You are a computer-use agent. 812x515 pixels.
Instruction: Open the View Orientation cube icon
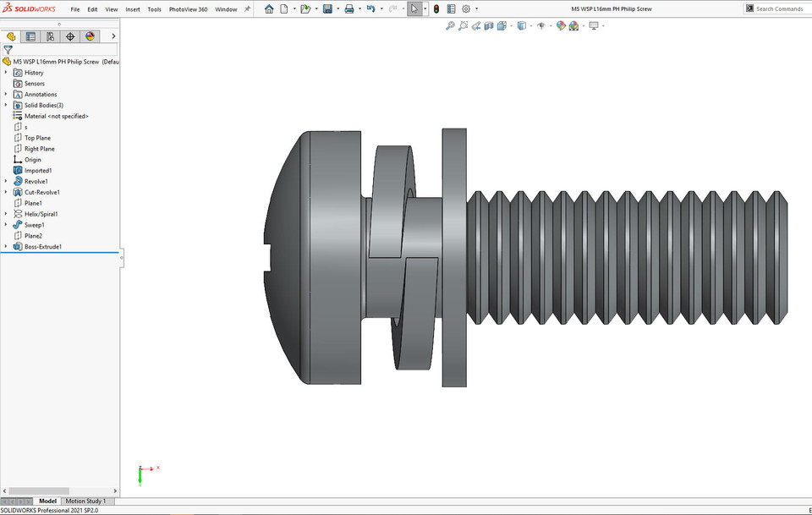tap(501, 25)
